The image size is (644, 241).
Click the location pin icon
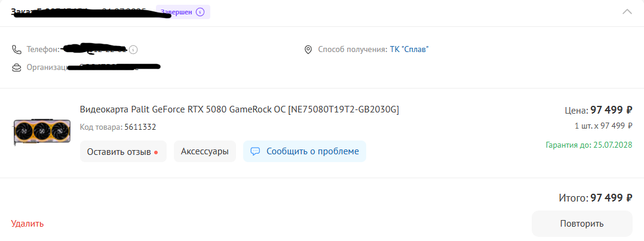coord(308,49)
